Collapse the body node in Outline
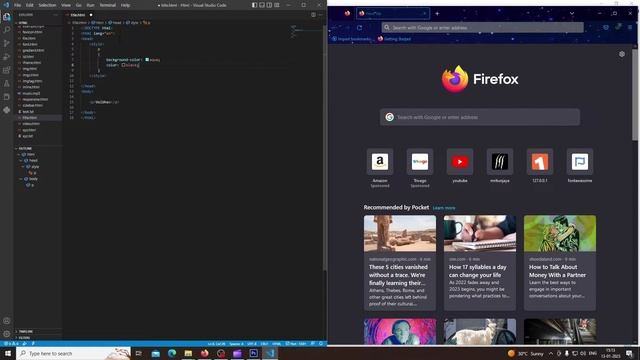Image resolution: width=640 pixels, height=360 pixels. click(21, 179)
